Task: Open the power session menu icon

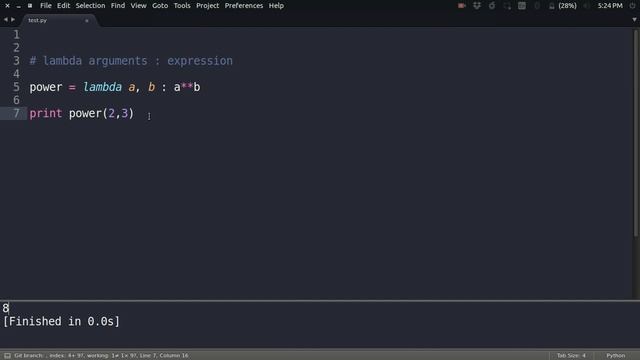Action: pyautogui.click(x=633, y=6)
